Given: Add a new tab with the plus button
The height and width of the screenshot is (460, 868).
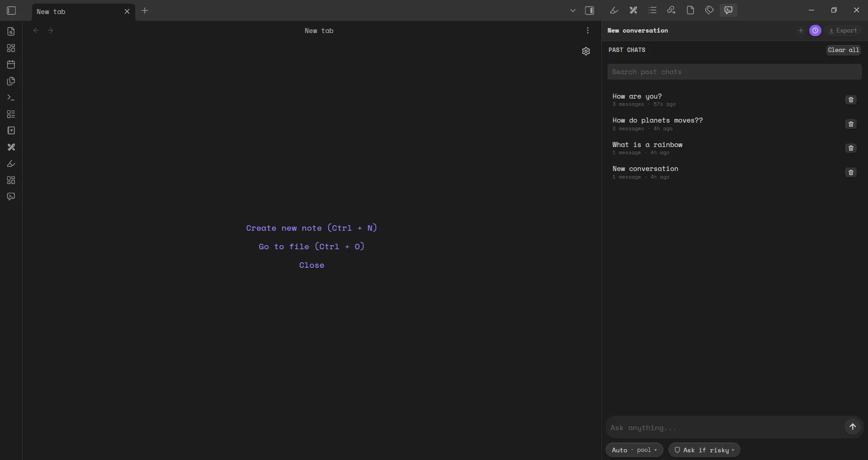Looking at the screenshot, I should point(145,10).
